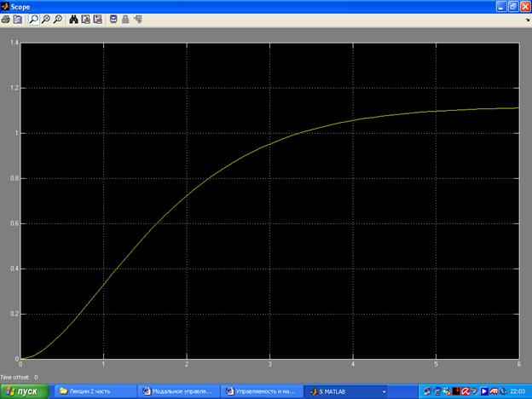Switch to the Лекции 2 часть folder taskbar button
The image size is (532, 399).
coord(95,391)
